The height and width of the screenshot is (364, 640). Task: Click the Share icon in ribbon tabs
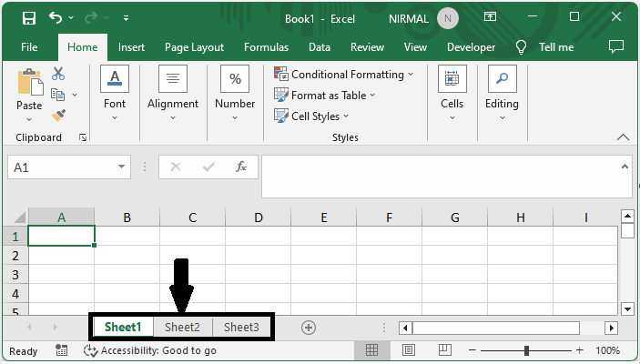point(615,47)
